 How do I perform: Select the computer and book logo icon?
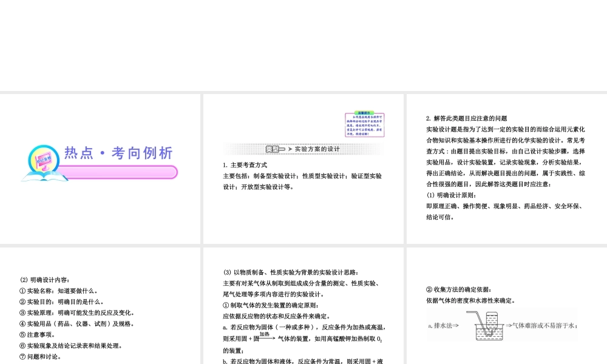[x=43, y=163]
